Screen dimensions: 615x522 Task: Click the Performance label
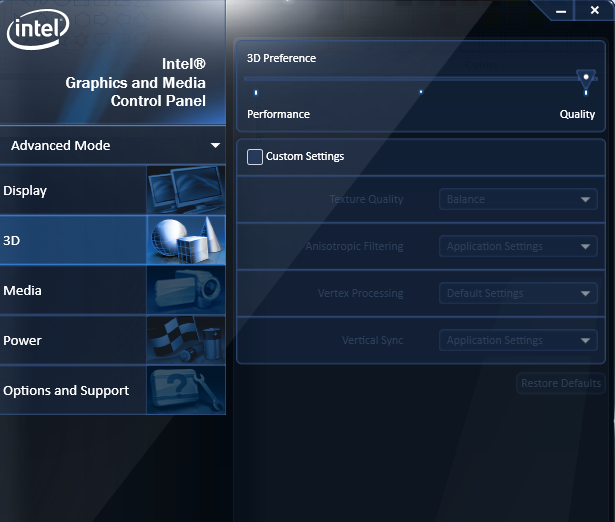[x=278, y=114]
